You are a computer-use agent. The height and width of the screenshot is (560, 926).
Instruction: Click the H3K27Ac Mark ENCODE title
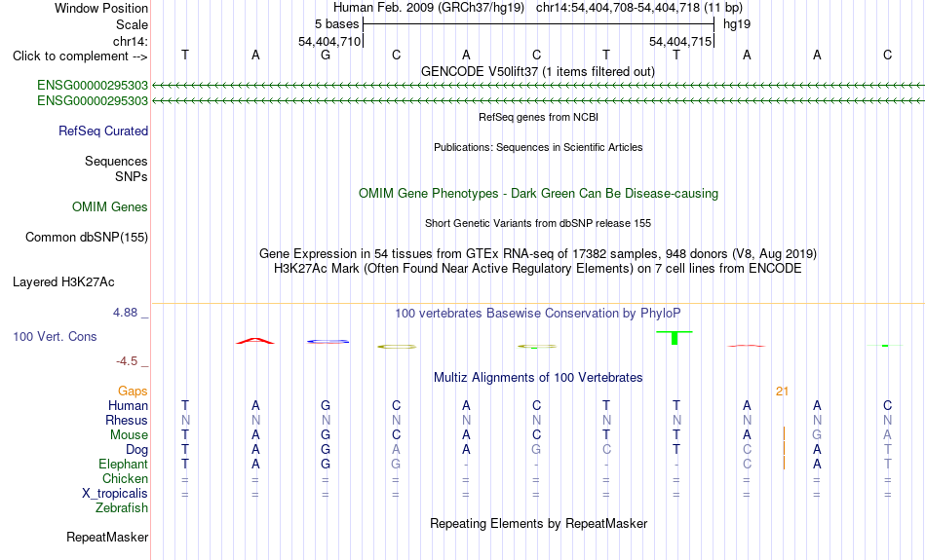[538, 269]
